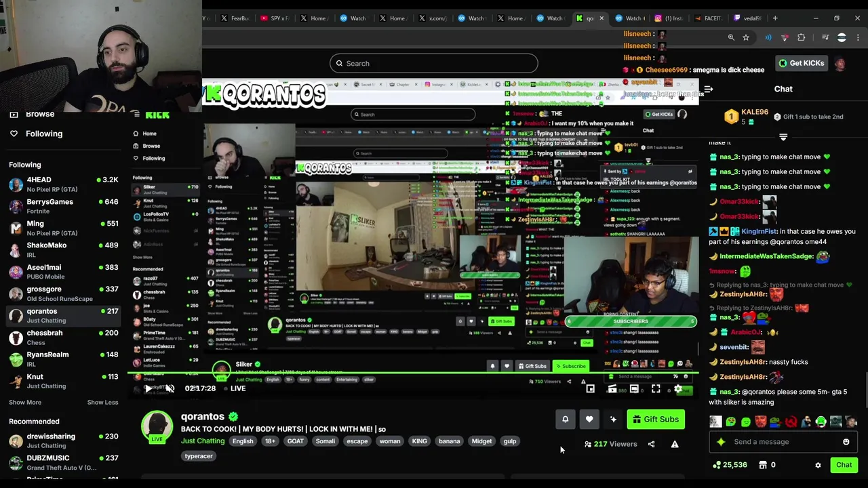Open chat settings gear icon
The height and width of the screenshot is (488, 868).
[818, 465]
